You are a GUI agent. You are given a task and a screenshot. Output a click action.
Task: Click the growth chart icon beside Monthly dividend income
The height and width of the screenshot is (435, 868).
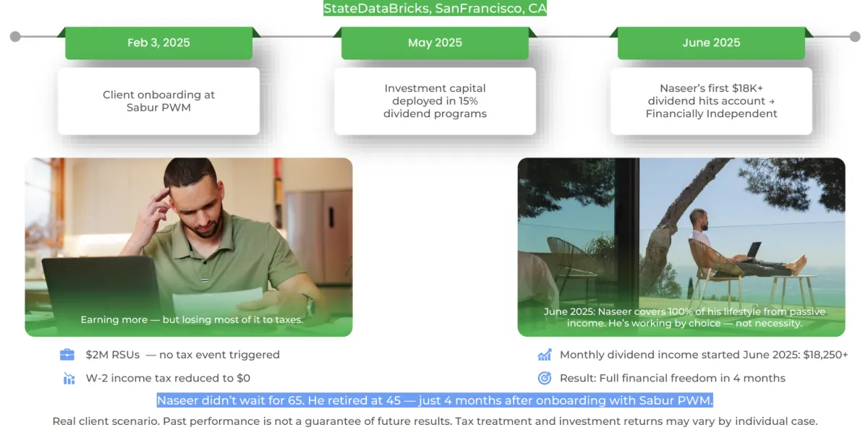544,355
